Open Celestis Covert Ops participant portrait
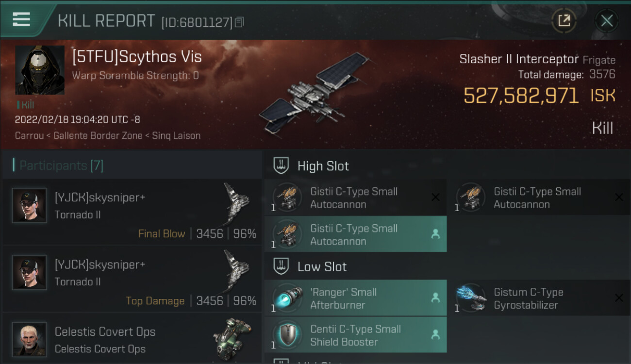Image resolution: width=631 pixels, height=364 pixels. click(29, 339)
